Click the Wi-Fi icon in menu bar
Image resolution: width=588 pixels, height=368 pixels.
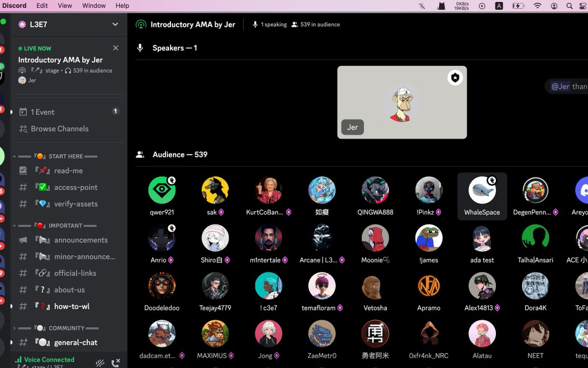click(x=538, y=6)
